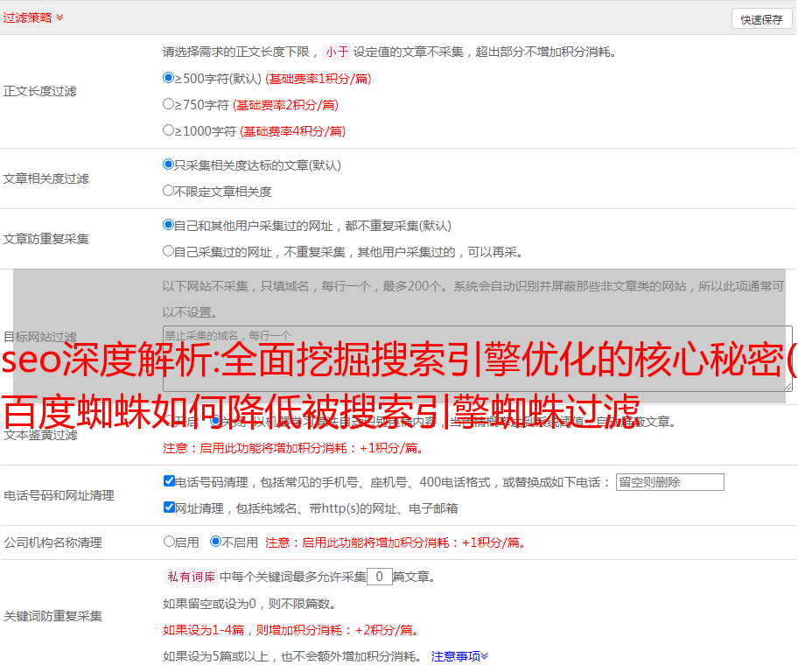798x672 pixels.
Task: Click the 小于 highlighted tag
Action: (337, 52)
